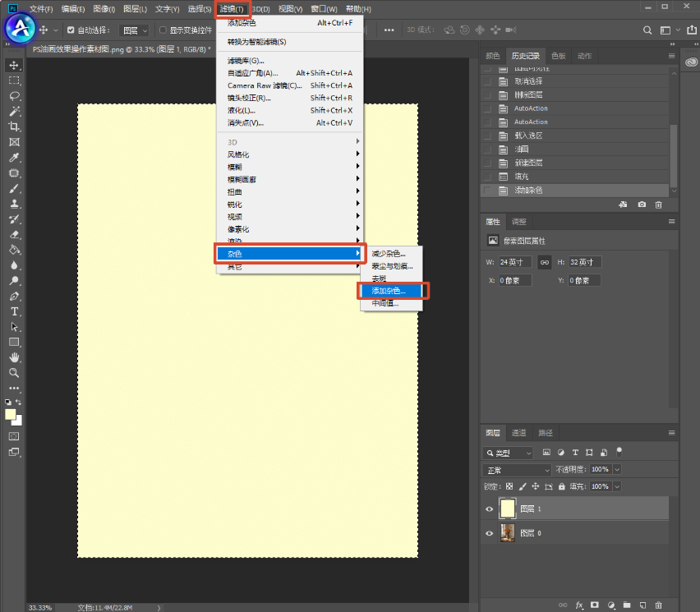Add a layer style with fx icon

tap(579, 605)
